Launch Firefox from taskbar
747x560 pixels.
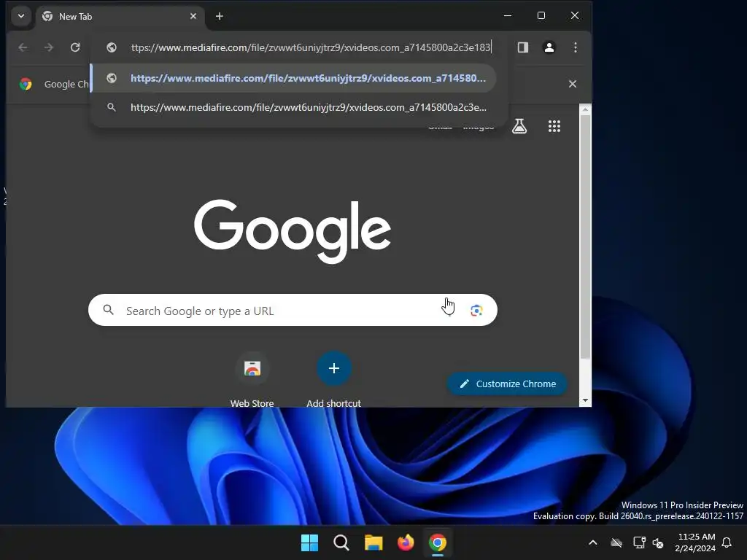(406, 542)
